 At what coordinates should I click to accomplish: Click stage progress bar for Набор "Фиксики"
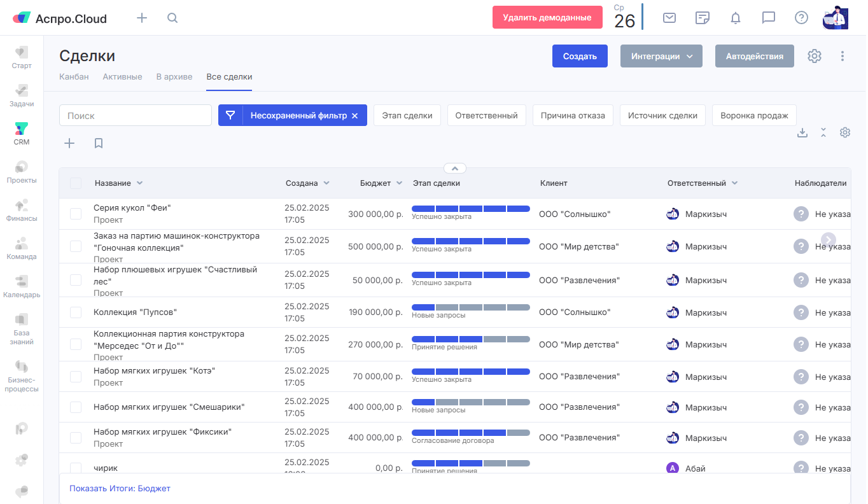point(470,433)
